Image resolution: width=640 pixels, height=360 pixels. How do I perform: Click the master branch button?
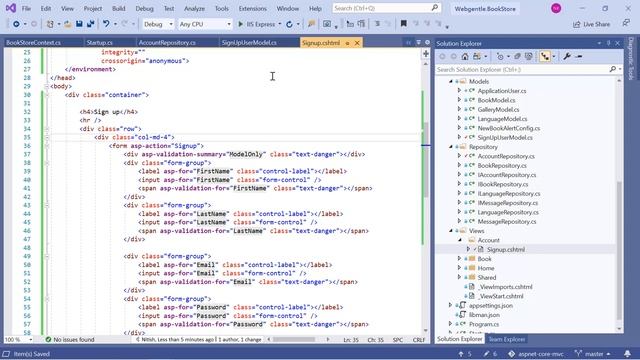593,354
